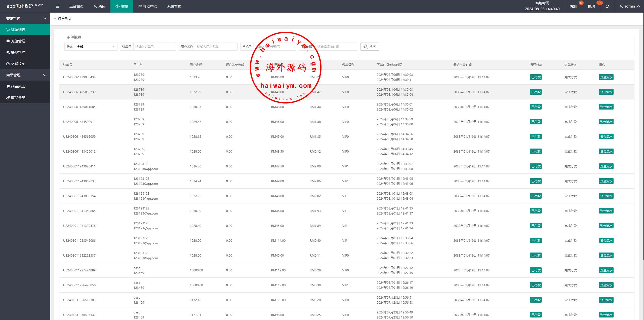The height and width of the screenshot is (320, 644).
Task: Click 资金流水 for order UB2408061439036434
Action: coord(606,77)
